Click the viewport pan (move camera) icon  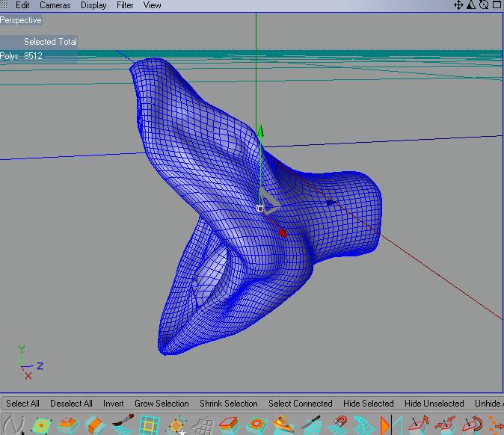(x=459, y=5)
